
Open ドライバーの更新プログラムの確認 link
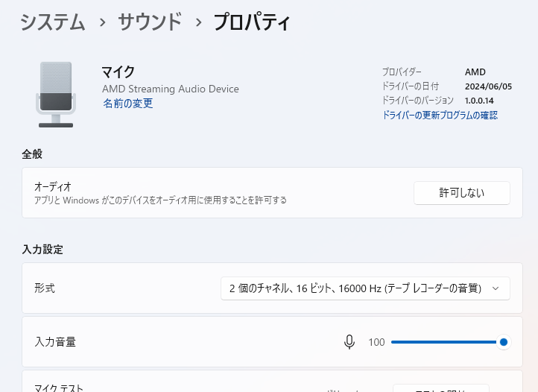pyautogui.click(x=440, y=116)
